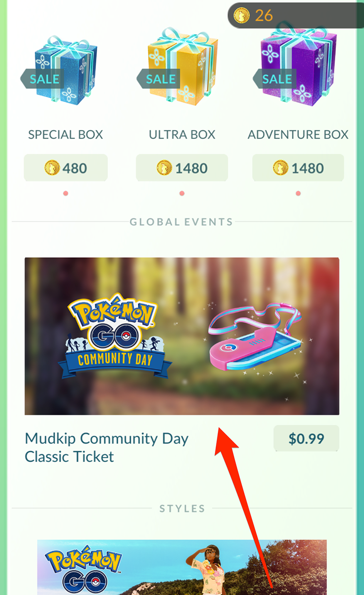
Task: Open the Styles banner with trainer
Action: coord(182,567)
